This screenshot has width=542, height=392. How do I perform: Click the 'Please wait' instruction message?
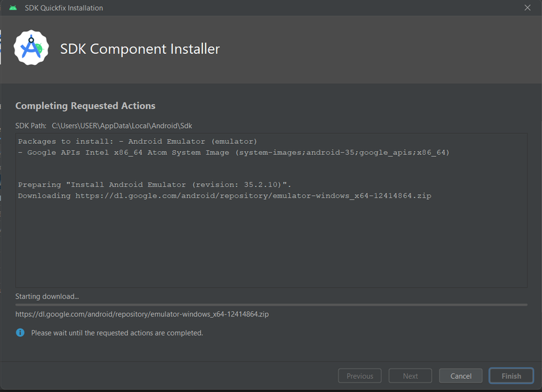[118, 333]
